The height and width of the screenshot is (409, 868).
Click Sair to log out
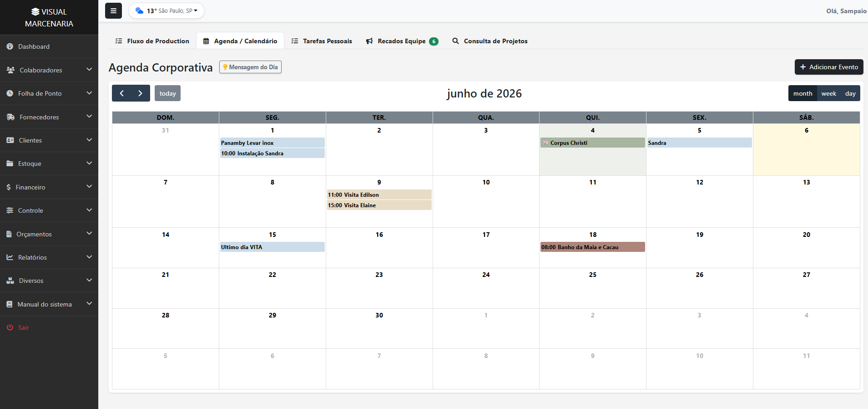tap(49, 327)
